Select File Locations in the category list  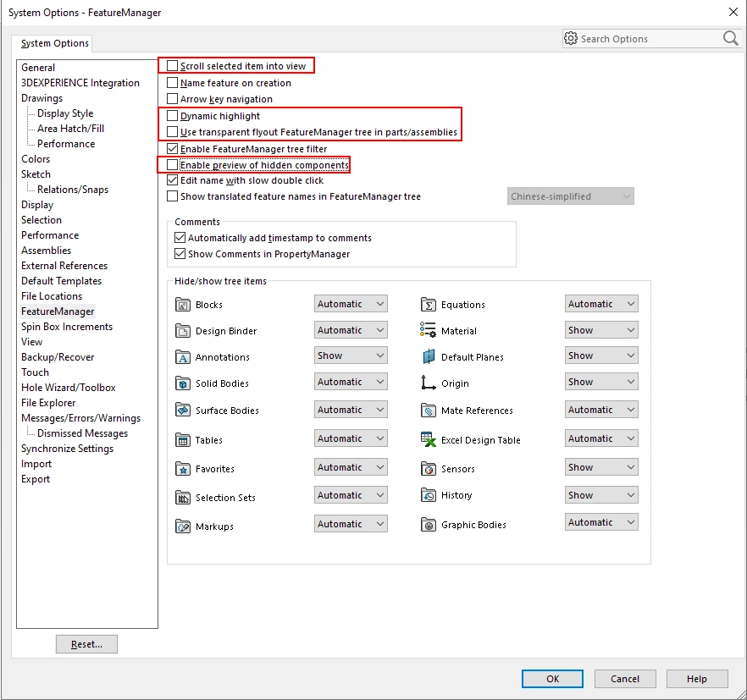52,296
